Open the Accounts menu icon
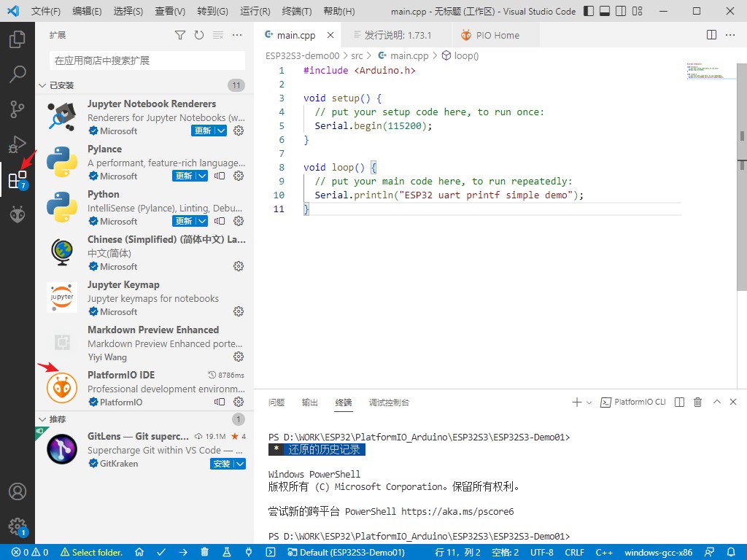 [x=18, y=491]
